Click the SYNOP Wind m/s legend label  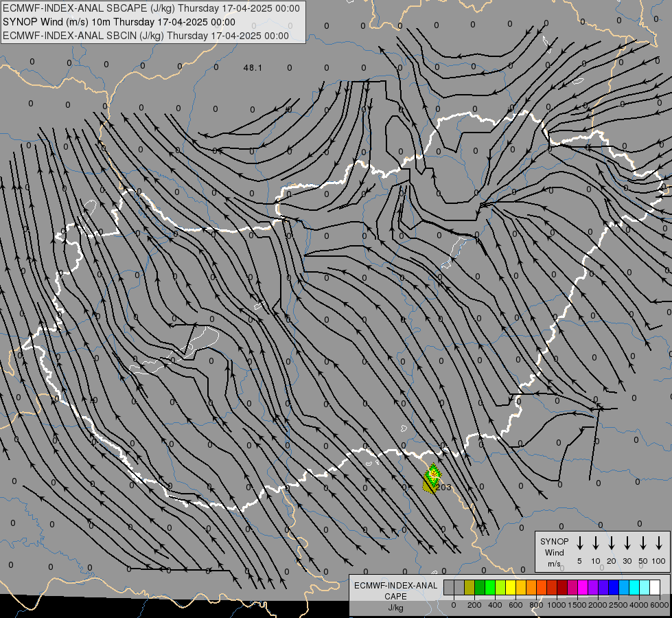(554, 552)
